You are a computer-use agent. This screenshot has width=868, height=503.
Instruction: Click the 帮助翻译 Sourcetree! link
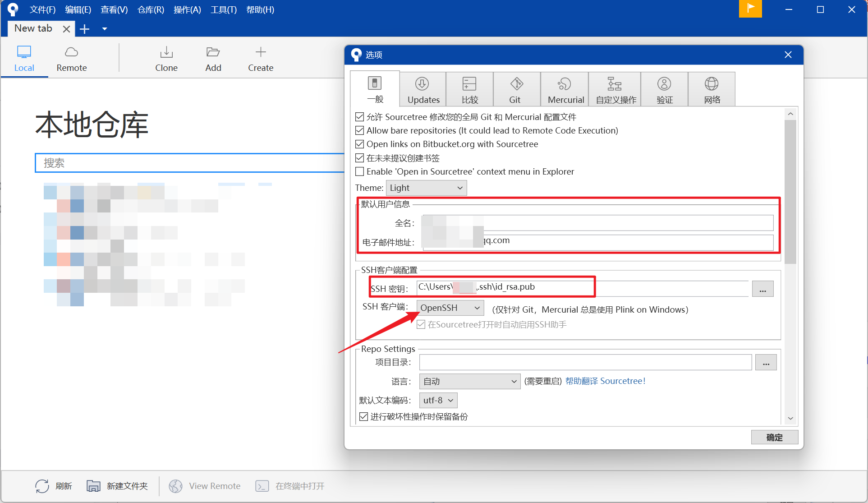click(605, 381)
